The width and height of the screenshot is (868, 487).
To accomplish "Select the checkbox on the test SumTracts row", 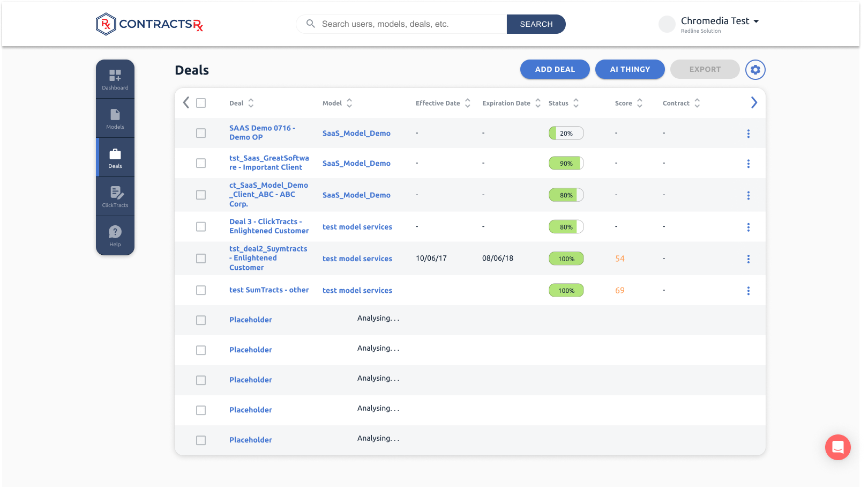I will pos(201,290).
